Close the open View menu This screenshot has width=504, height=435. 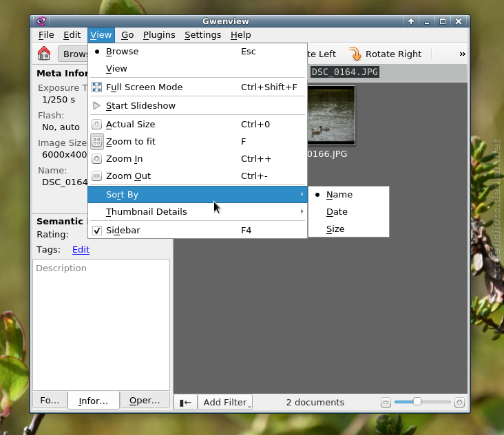tap(101, 34)
